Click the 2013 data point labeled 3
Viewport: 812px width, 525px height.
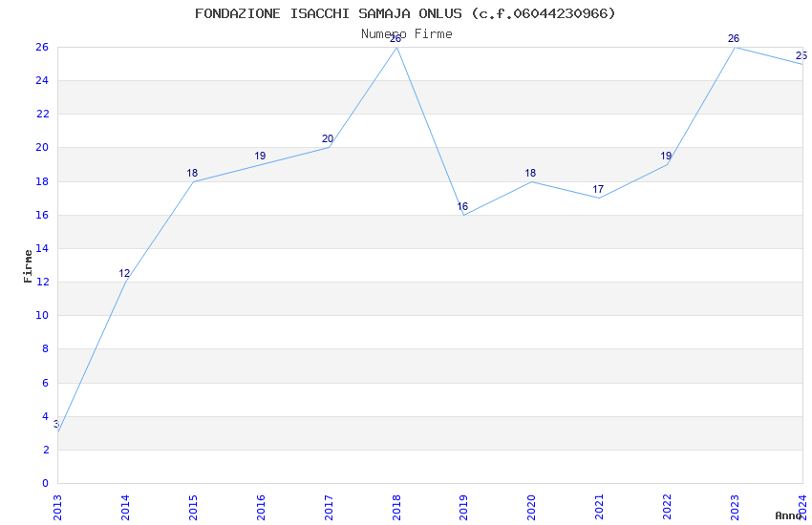[58, 432]
